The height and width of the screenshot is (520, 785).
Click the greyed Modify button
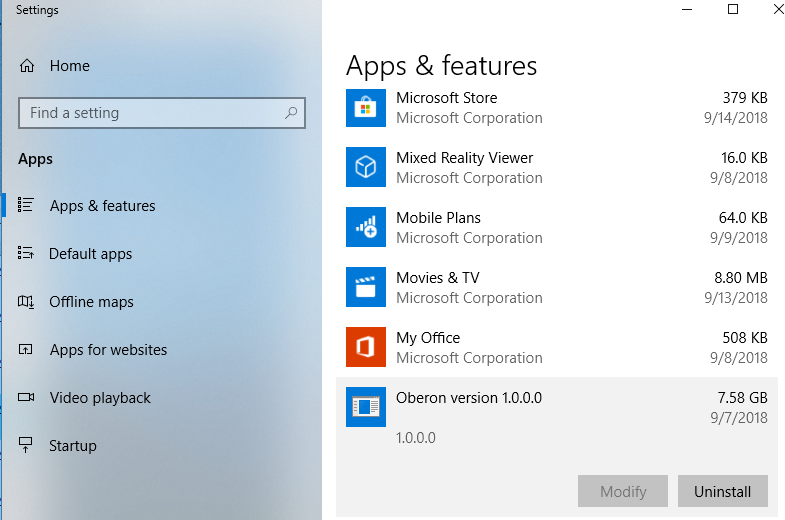click(623, 491)
